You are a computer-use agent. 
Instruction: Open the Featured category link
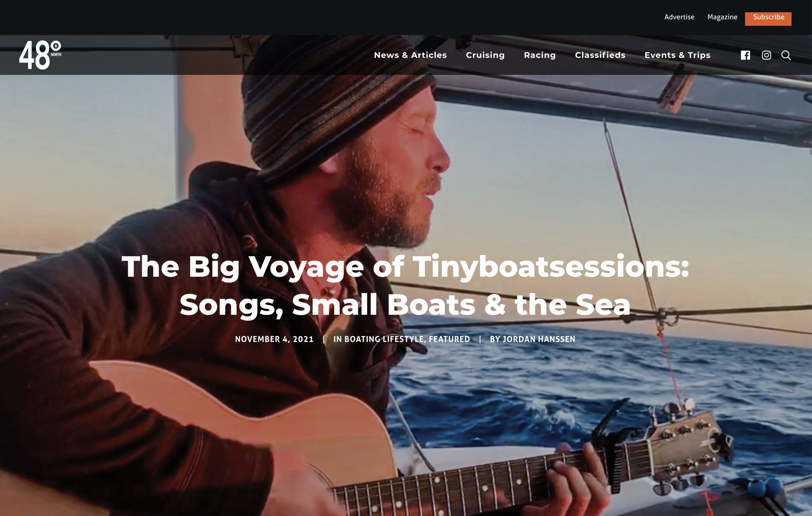[449, 339]
